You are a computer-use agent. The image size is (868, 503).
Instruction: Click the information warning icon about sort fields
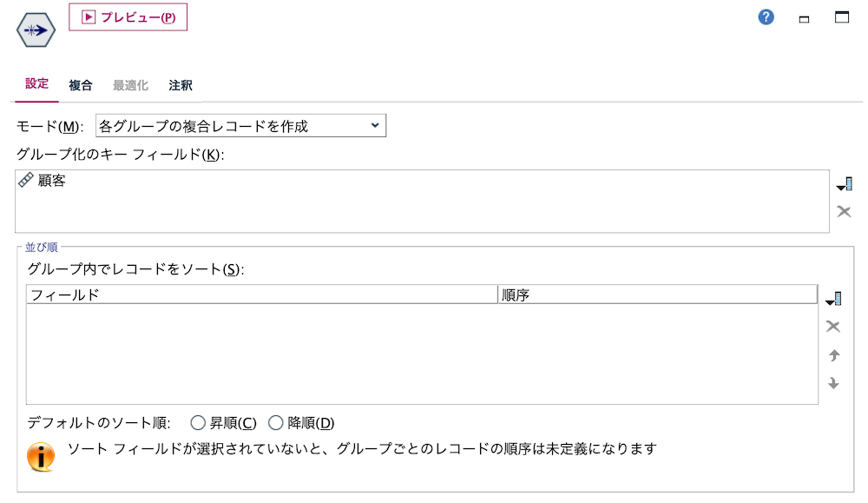[x=39, y=453]
